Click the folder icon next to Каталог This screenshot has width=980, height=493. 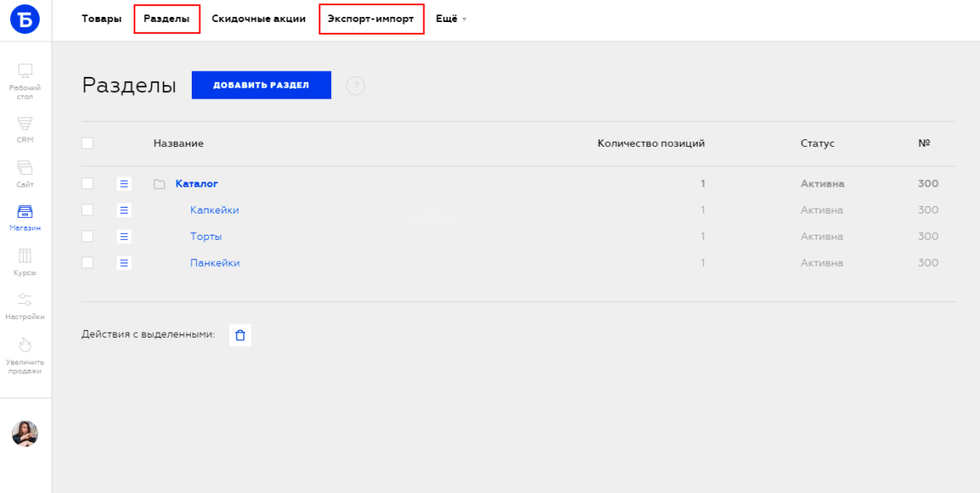(160, 184)
